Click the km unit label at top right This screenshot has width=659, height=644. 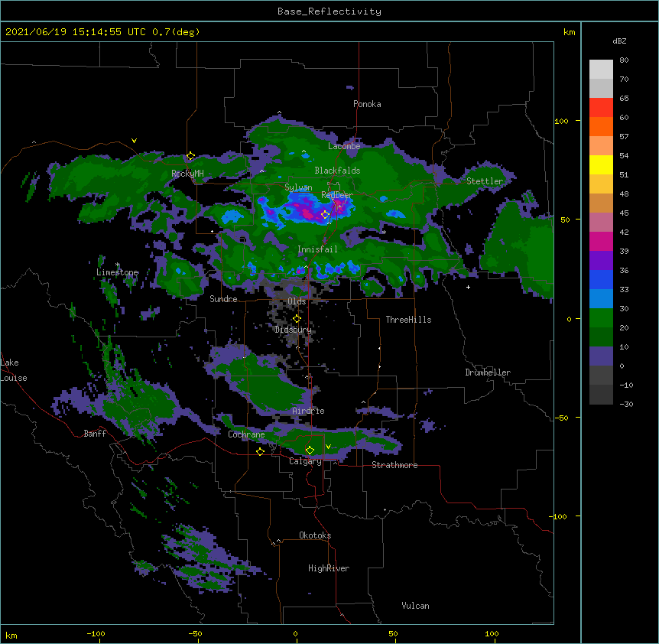click(x=570, y=32)
